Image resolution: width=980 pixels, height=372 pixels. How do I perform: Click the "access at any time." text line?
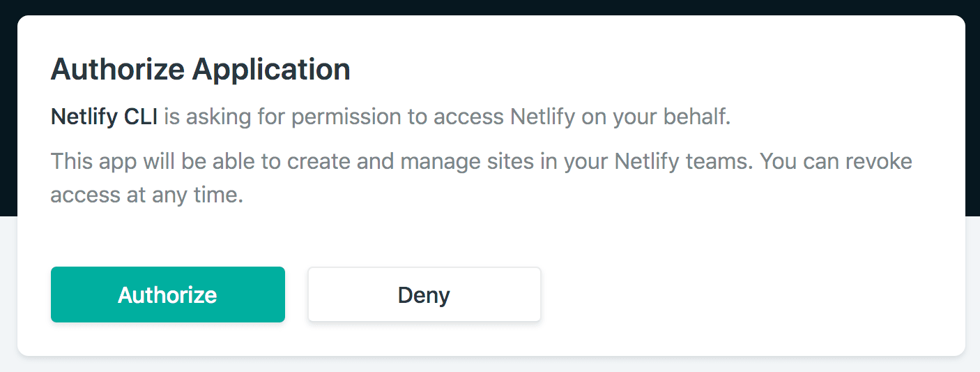tap(146, 195)
